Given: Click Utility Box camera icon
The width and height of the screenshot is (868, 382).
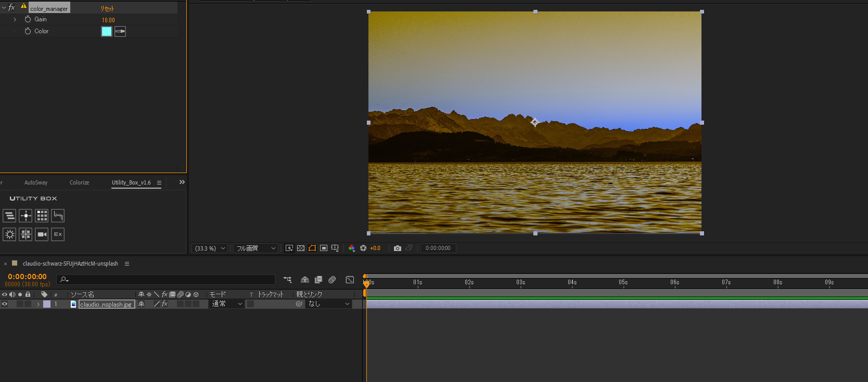Looking at the screenshot, I should coord(42,234).
